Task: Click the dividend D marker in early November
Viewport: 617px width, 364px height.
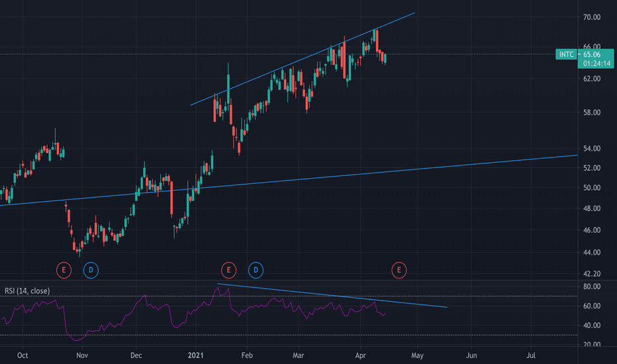Action: coord(91,270)
